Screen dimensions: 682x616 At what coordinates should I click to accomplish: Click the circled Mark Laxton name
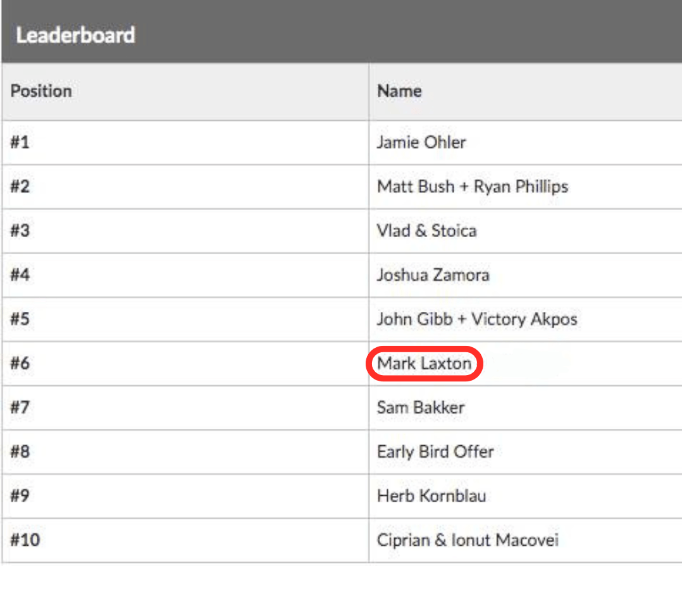coord(425,364)
